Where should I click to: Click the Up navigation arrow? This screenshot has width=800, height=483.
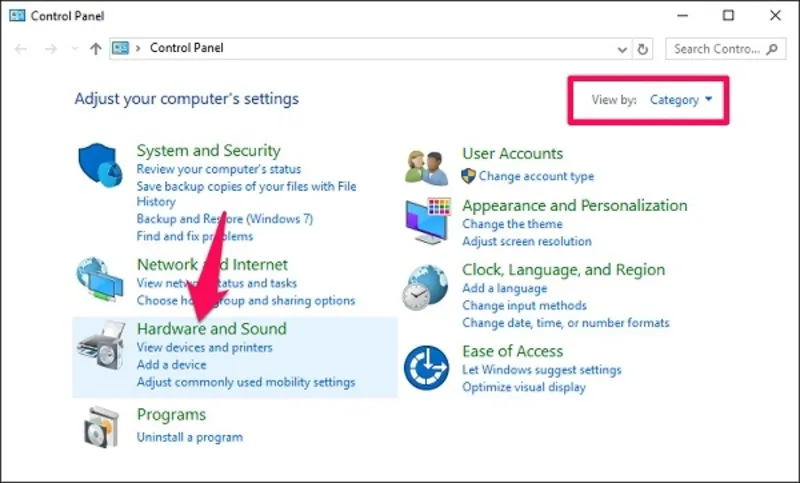click(95, 48)
